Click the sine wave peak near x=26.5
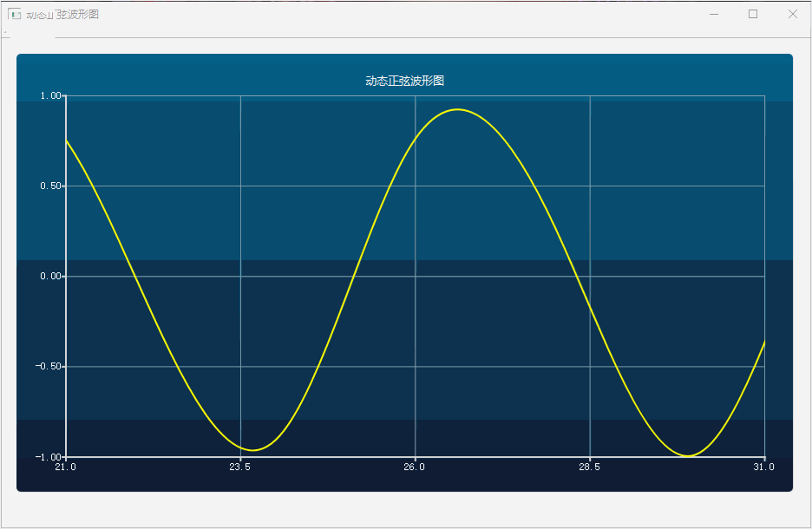Viewport: 812px width, 529px height. pyautogui.click(x=458, y=111)
